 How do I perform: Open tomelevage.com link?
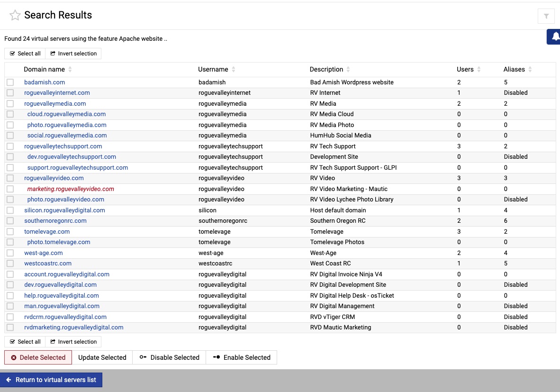[47, 232]
